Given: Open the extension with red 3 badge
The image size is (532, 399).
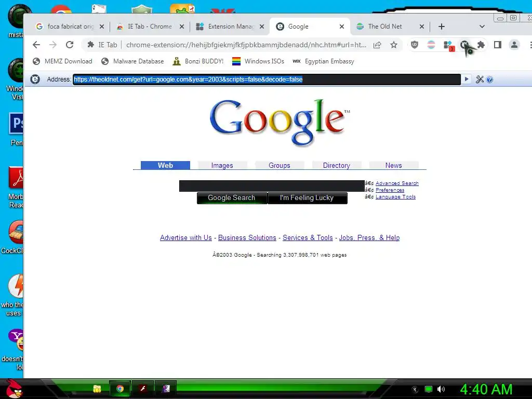Looking at the screenshot, I should pyautogui.click(x=448, y=45).
